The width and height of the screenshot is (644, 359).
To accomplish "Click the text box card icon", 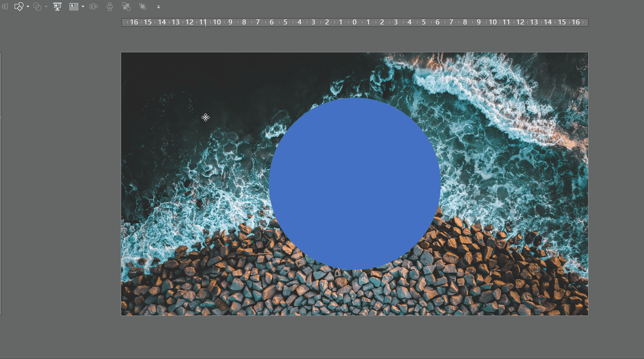I will point(74,7).
